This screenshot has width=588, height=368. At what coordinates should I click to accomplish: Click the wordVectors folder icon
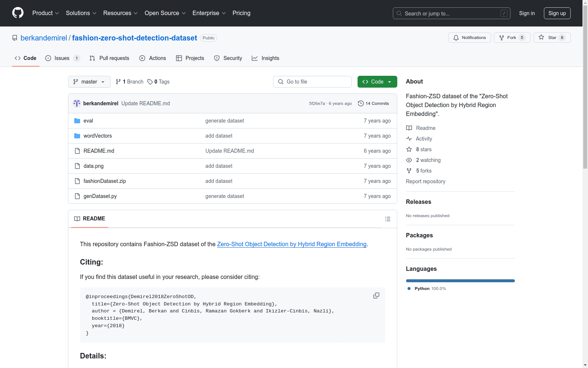coord(77,136)
